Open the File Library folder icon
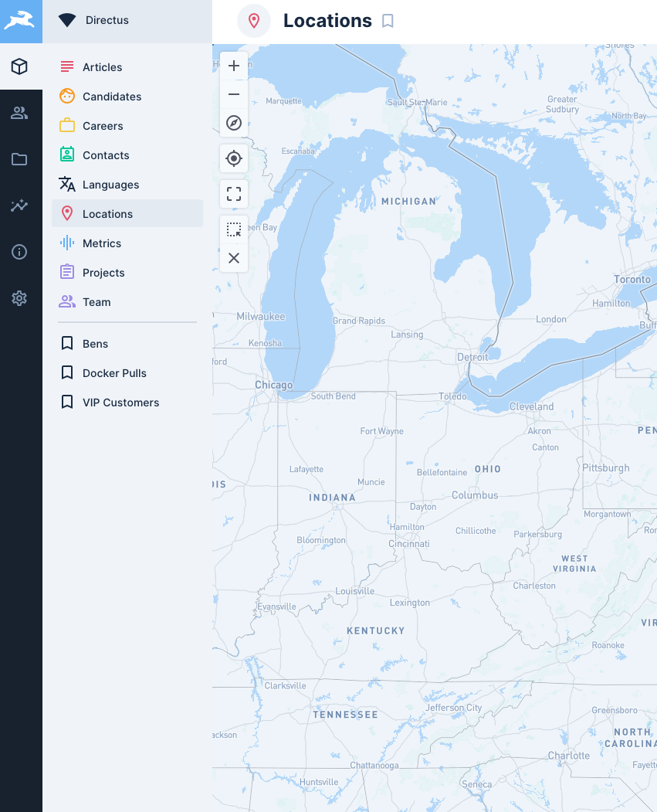657x812 pixels. point(19,159)
